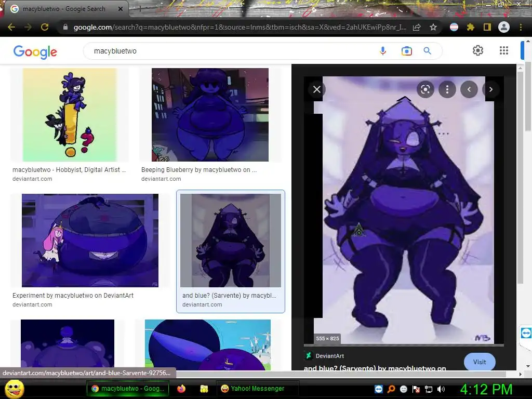Search inside the image with Lens icon

[x=425, y=89]
